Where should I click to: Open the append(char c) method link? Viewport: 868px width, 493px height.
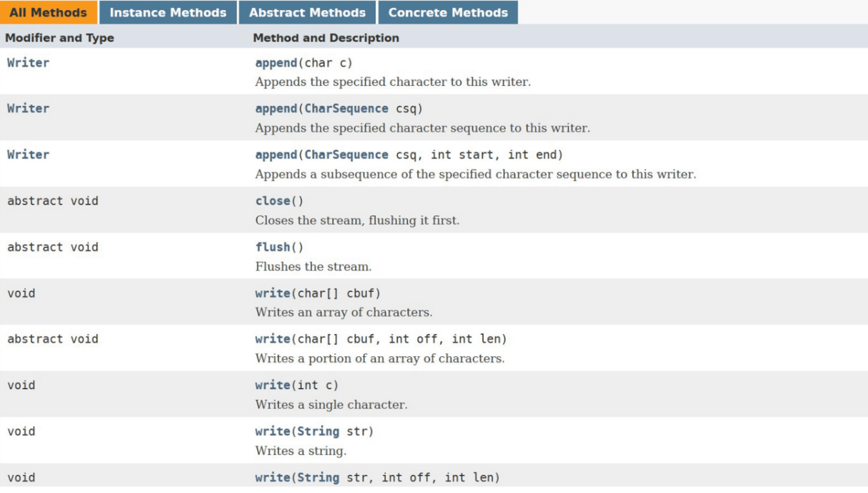276,63
